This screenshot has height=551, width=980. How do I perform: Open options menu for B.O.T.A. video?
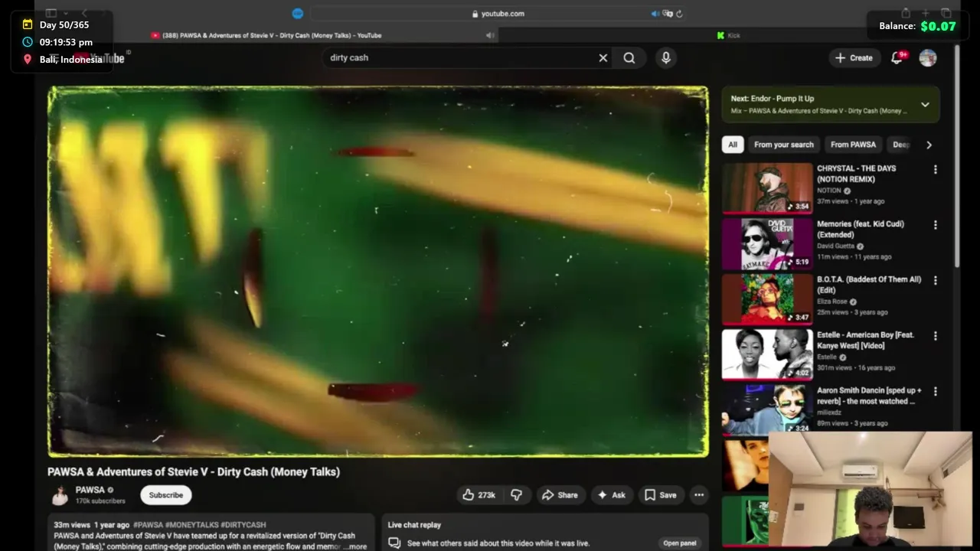click(935, 281)
